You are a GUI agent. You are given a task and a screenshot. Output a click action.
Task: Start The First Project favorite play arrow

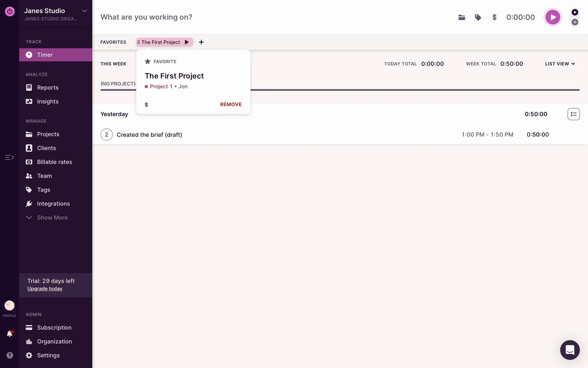point(187,42)
